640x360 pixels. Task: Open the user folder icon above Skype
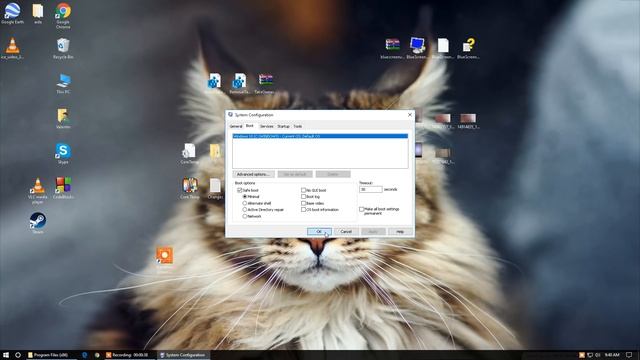coord(63,118)
